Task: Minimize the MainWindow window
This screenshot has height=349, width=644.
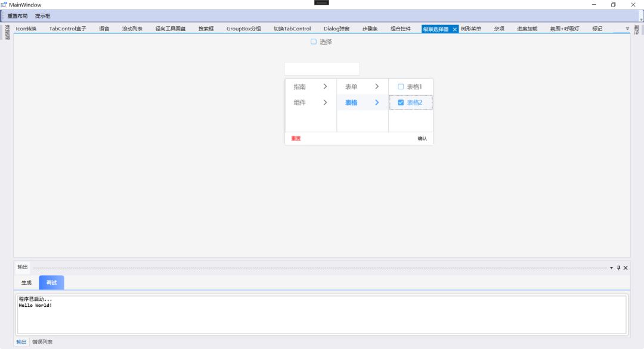Action: pyautogui.click(x=594, y=5)
